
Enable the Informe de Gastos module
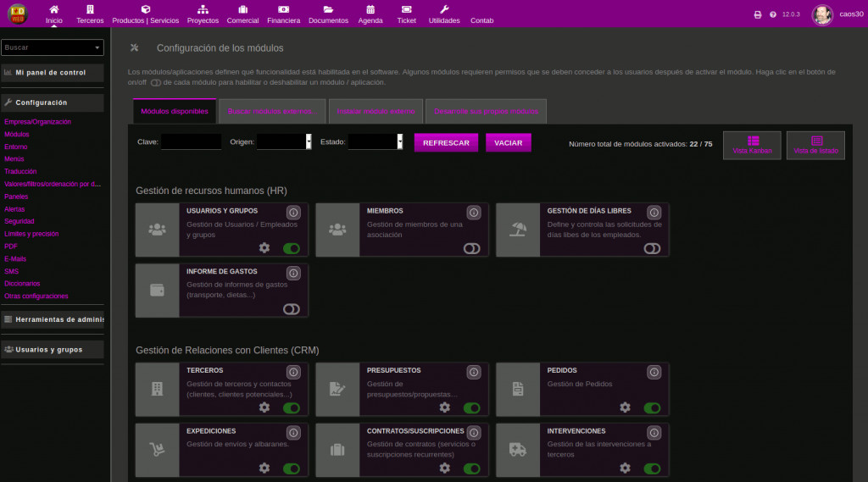coord(292,309)
